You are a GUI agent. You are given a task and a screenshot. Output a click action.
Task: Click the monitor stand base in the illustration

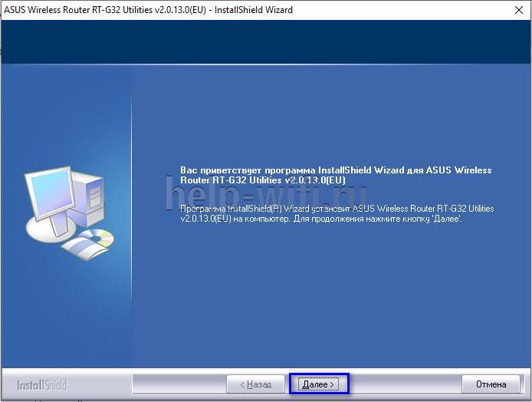pyautogui.click(x=51, y=229)
